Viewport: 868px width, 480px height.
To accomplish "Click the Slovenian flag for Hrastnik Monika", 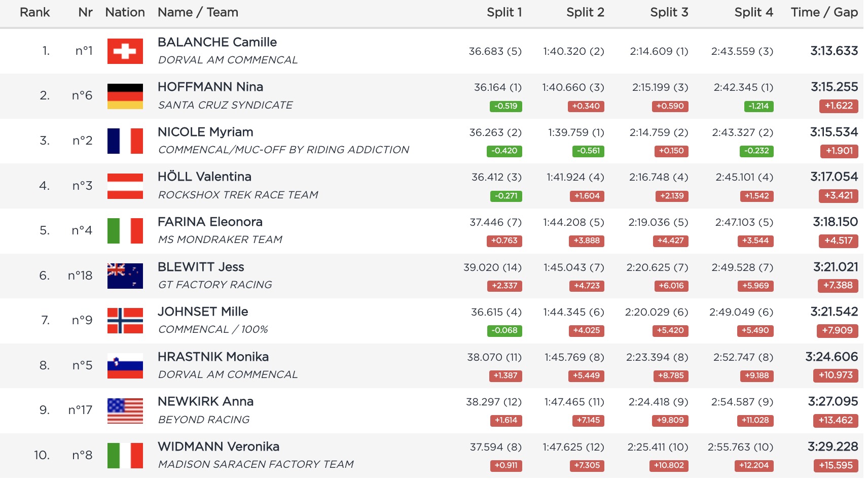I will [125, 365].
